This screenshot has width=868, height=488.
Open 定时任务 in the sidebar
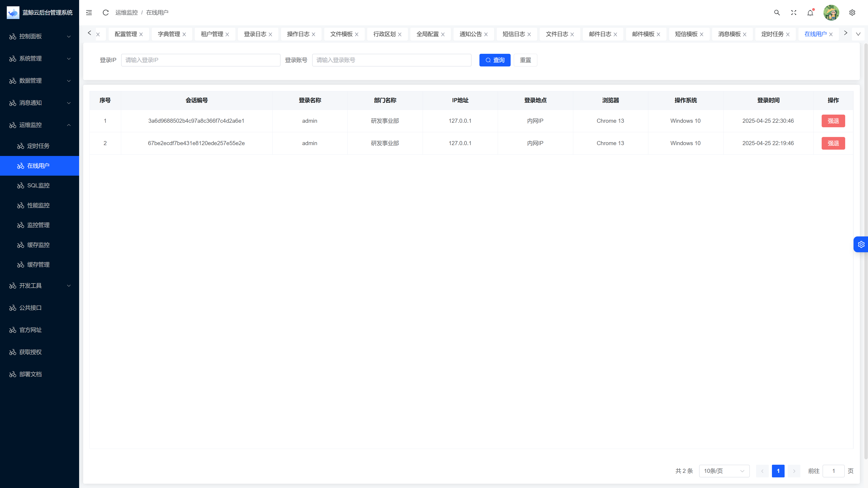coord(39,146)
